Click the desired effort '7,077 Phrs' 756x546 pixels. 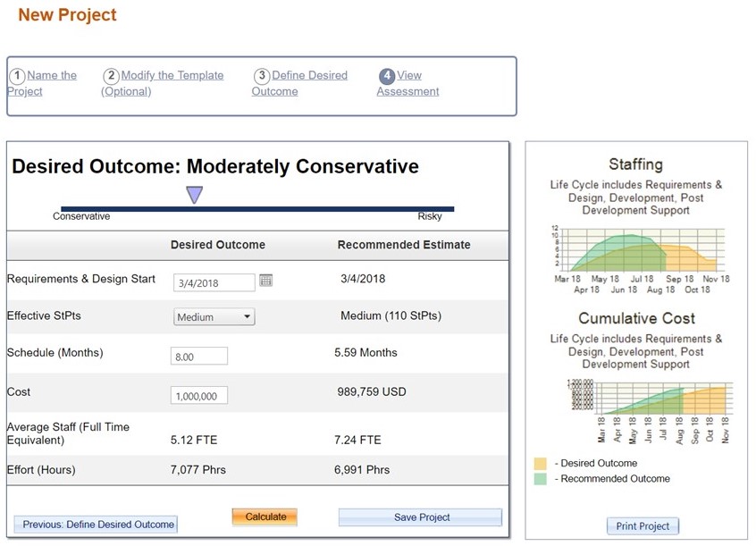(x=198, y=470)
